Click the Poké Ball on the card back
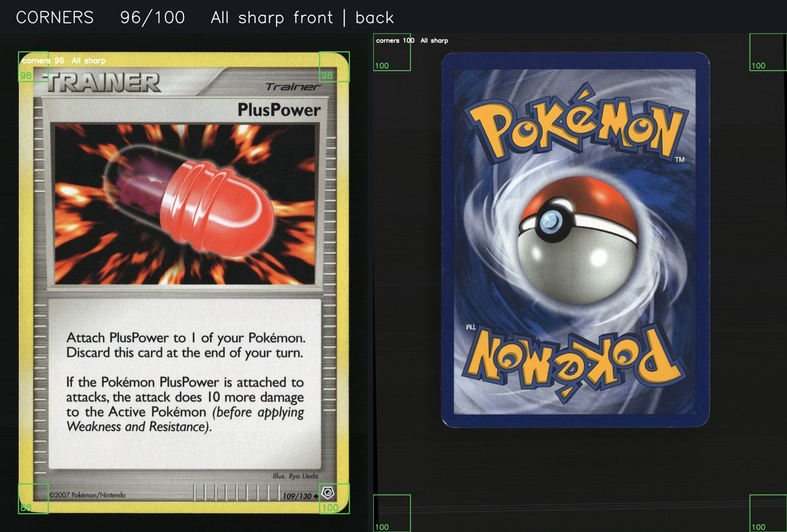 point(577,240)
